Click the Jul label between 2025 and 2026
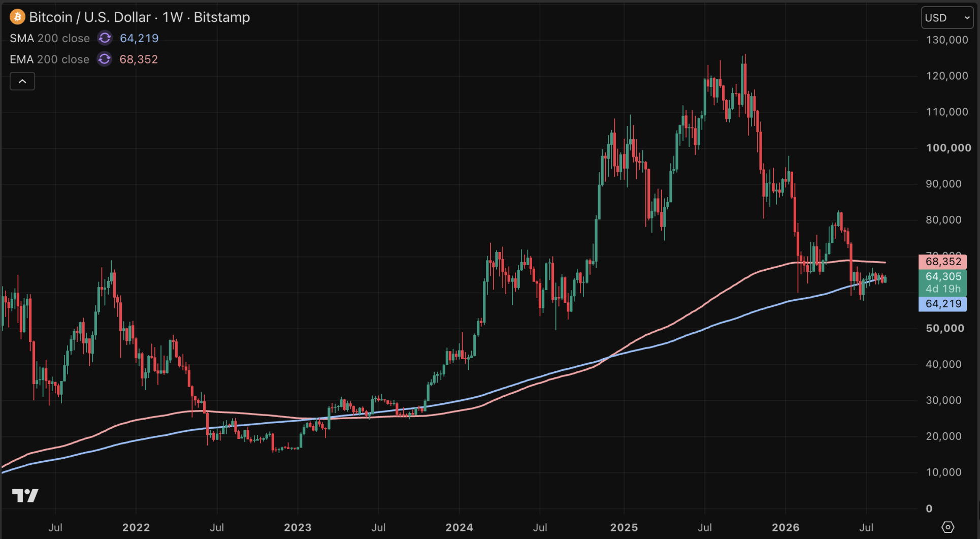This screenshot has width=980, height=539. click(x=705, y=527)
